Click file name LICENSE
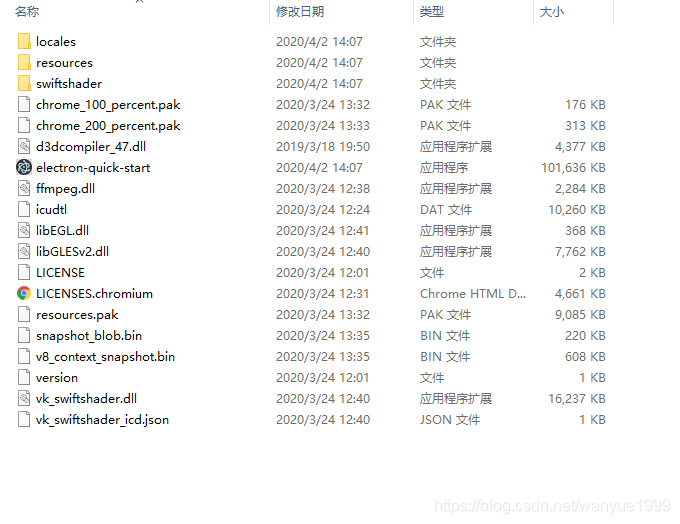 pos(60,273)
